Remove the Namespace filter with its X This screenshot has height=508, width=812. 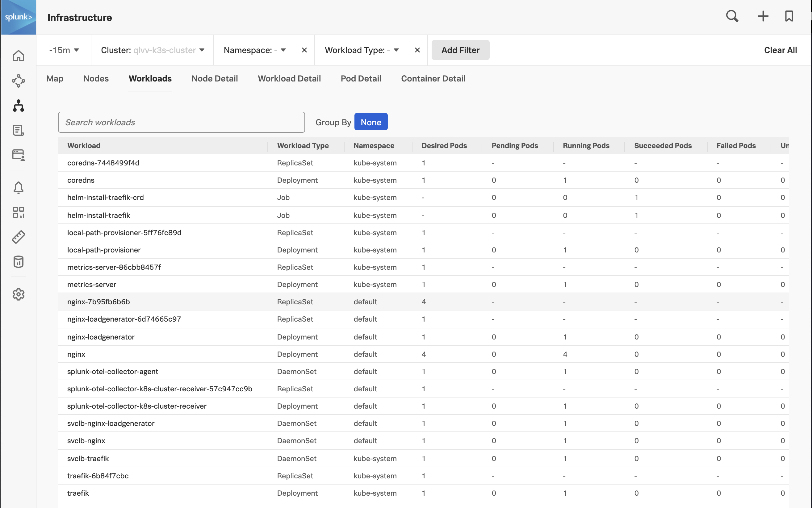pos(304,50)
